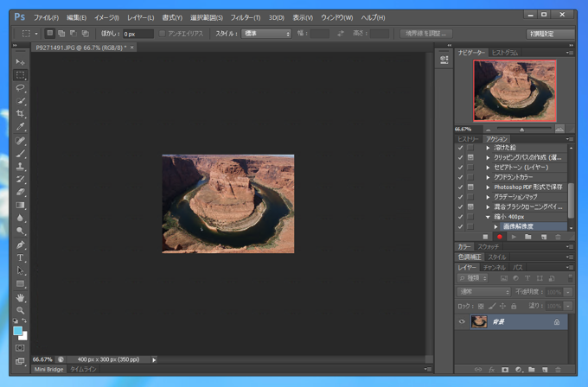The height and width of the screenshot is (387, 588).
Task: Click the Navigator zoom slider handle
Action: (x=521, y=130)
